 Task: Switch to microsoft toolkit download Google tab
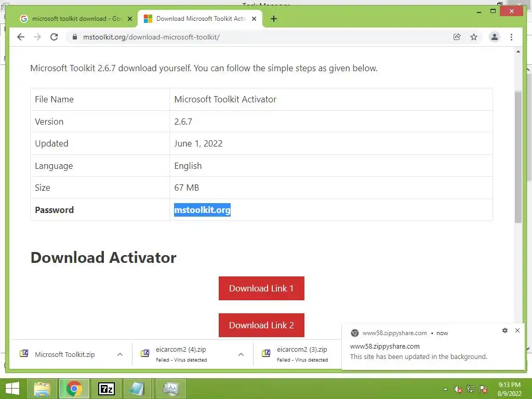[75, 19]
